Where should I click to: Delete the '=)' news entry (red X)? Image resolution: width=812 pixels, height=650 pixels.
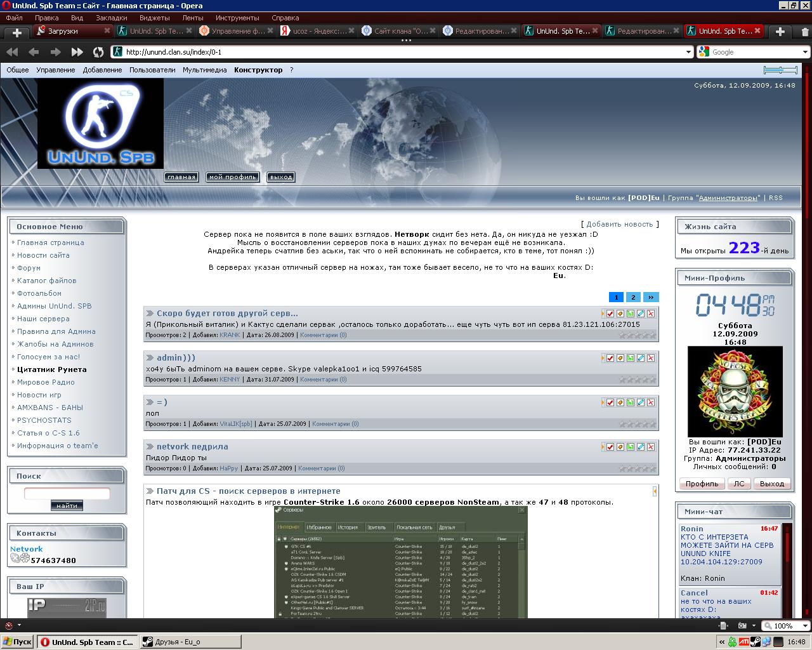coord(651,402)
